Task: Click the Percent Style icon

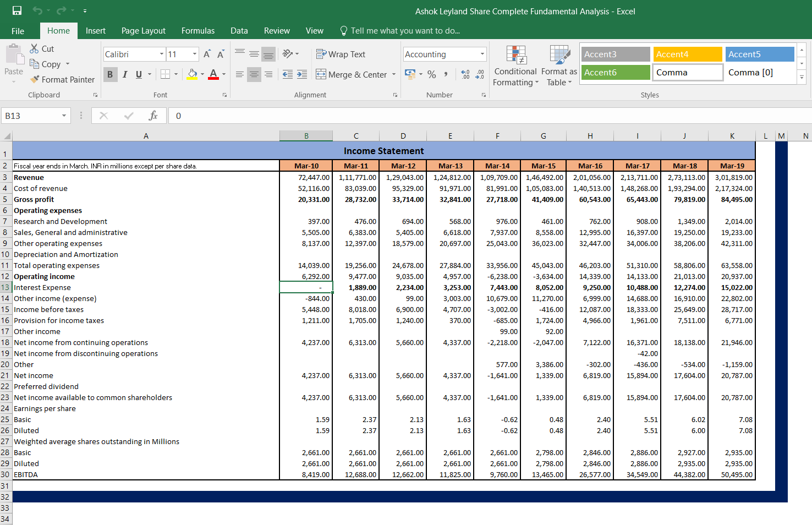Action: pyautogui.click(x=432, y=74)
